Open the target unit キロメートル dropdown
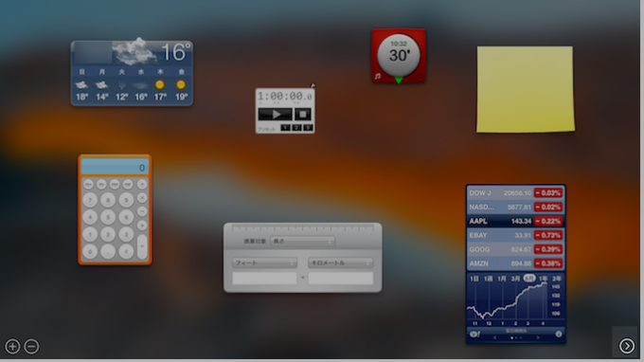644x362 pixels. point(341,262)
